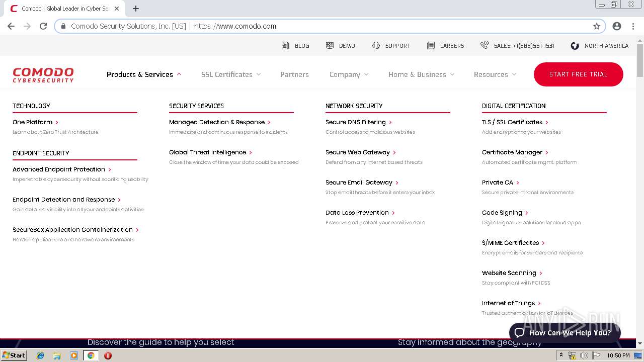Open Advanced Endpoint Protection
This screenshot has width=644, height=362.
(62, 169)
